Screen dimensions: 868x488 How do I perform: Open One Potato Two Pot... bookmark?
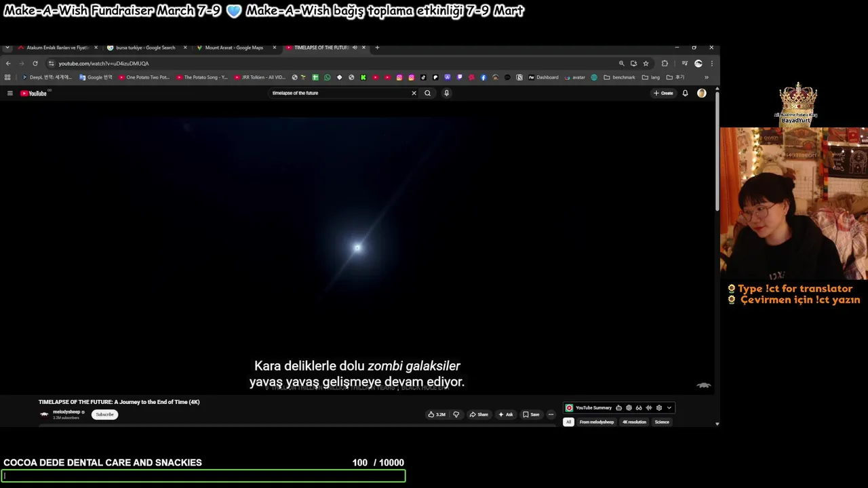click(144, 77)
